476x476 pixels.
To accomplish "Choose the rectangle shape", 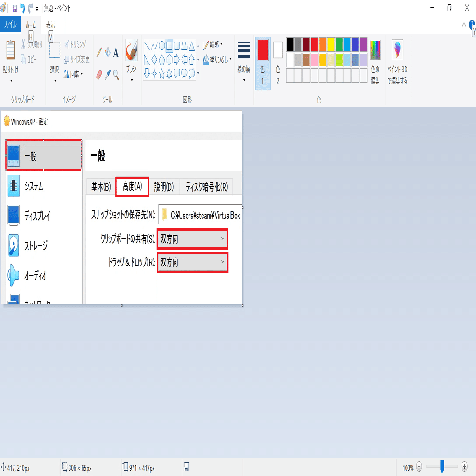I will (x=169, y=46).
